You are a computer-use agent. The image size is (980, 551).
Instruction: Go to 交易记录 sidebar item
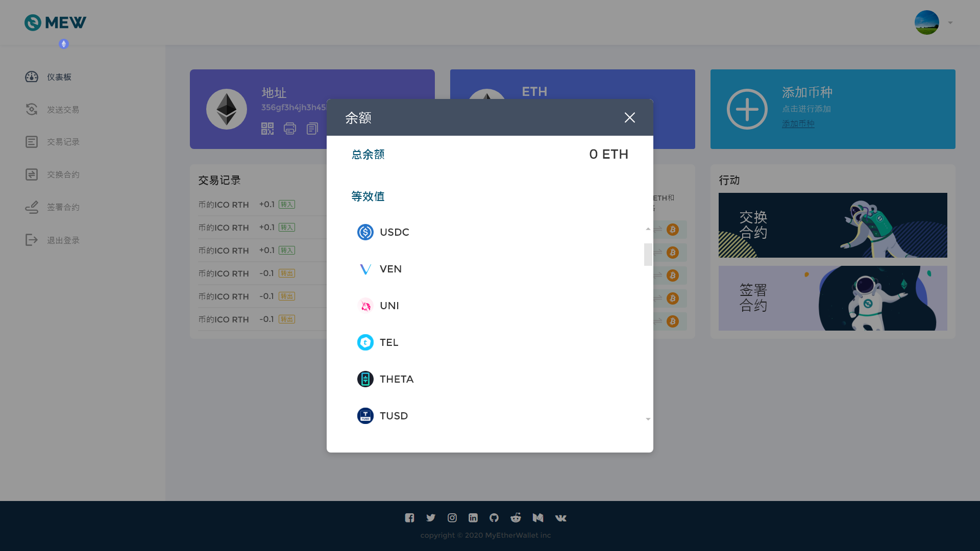[63, 142]
